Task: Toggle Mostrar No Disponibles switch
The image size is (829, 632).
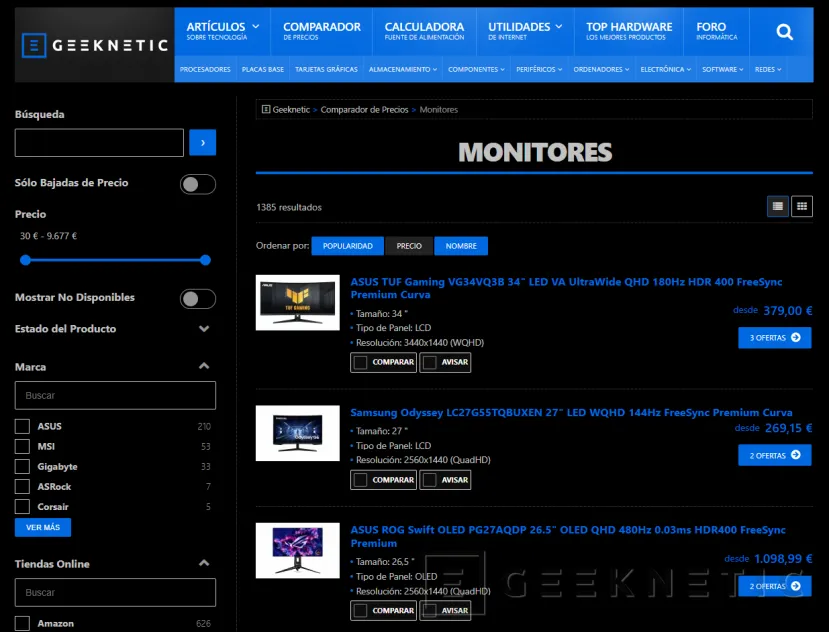Action: pos(198,299)
